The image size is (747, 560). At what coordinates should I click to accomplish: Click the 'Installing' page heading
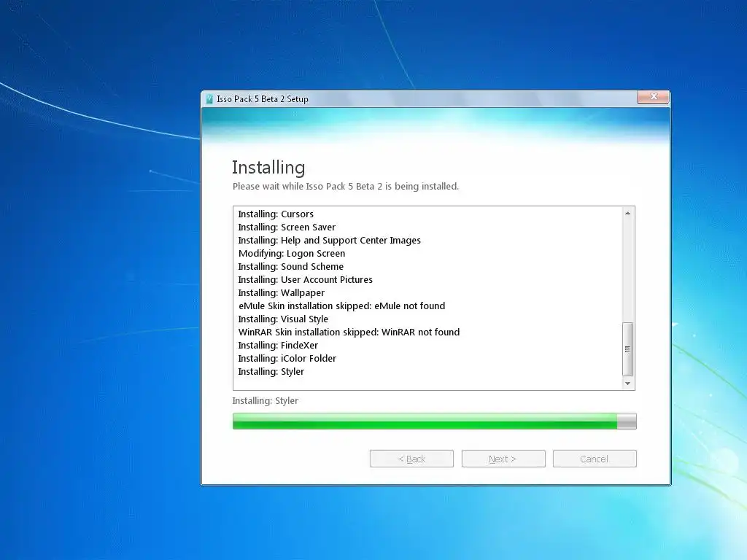click(x=268, y=168)
